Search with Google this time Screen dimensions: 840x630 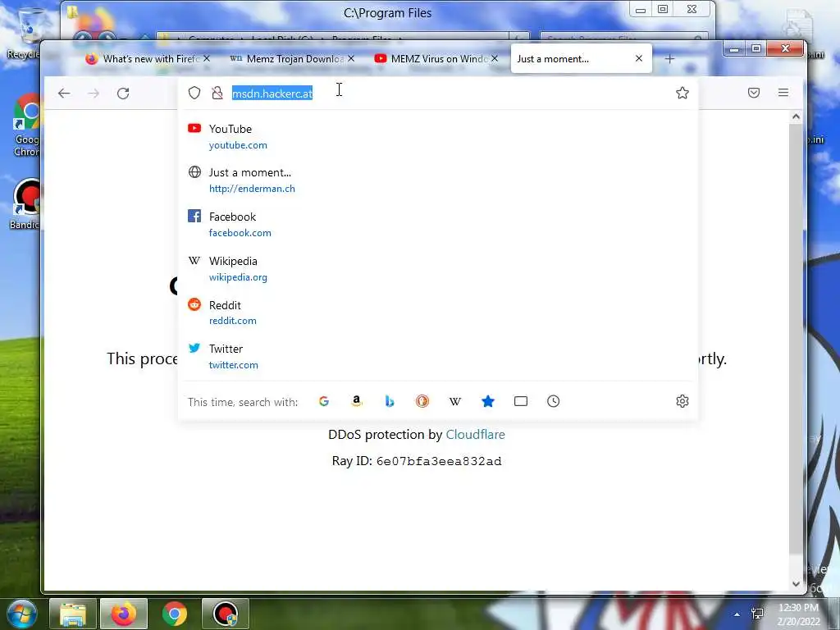pyautogui.click(x=323, y=401)
